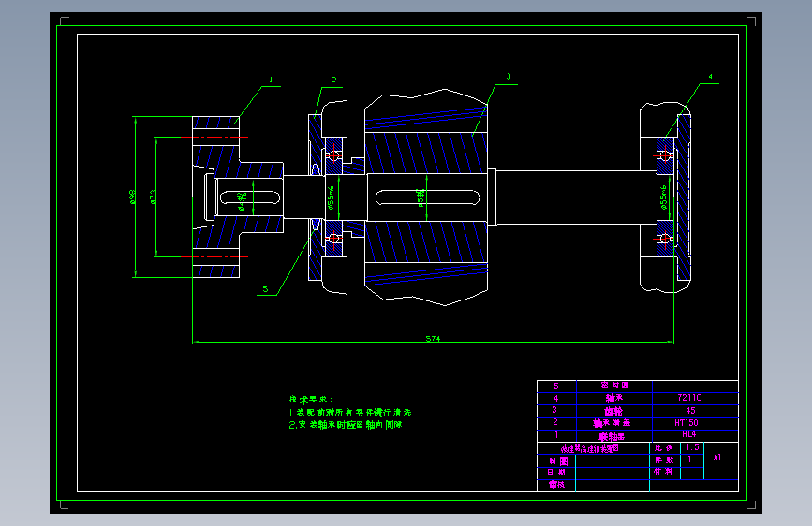Click the quantity value 1 beside 件数
This screenshot has height=526, width=812.
click(689, 460)
